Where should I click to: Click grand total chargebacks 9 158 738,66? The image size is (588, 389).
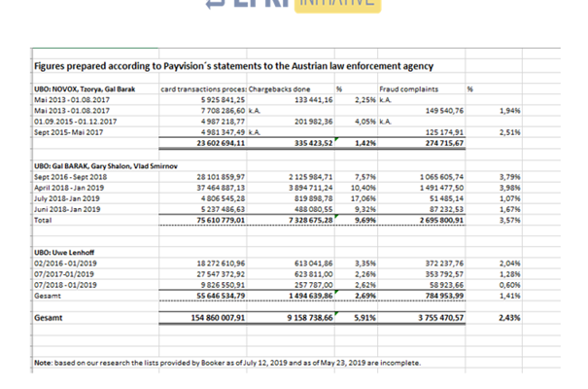click(x=310, y=318)
